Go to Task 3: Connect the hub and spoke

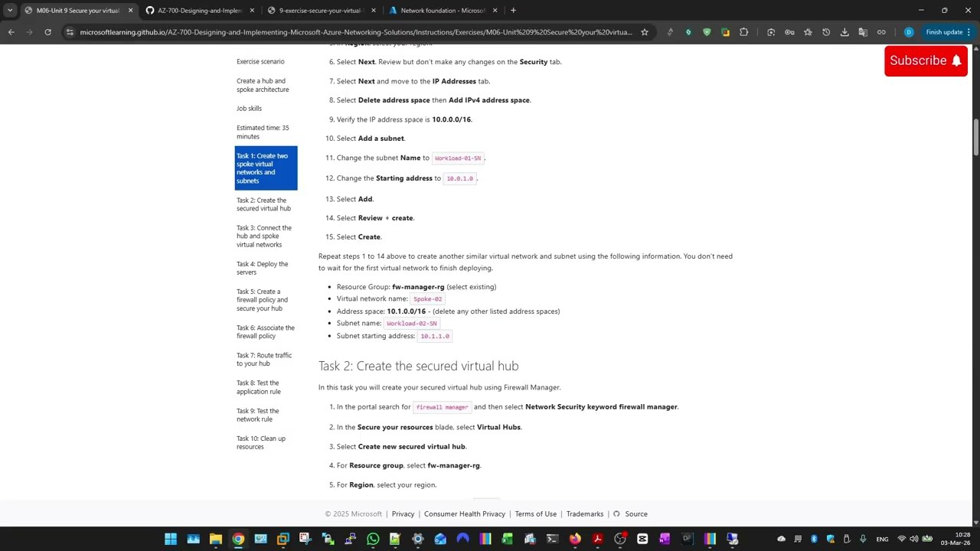point(264,236)
